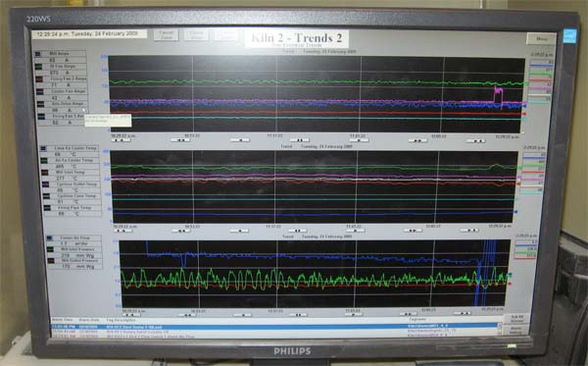Image resolution: width=588 pixels, height=366 pixels.
Task: Click rightmost page-forward arrows under the amps trend
Action: [476, 141]
